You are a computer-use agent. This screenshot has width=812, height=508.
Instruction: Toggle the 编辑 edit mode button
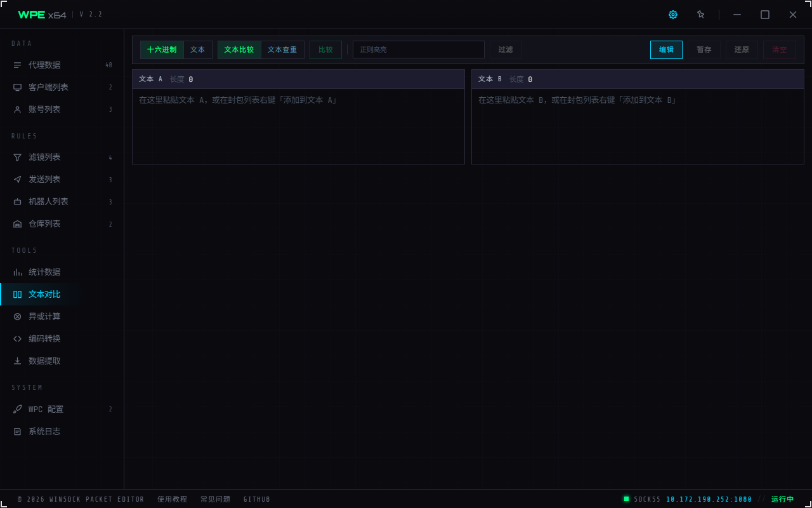[x=666, y=50]
